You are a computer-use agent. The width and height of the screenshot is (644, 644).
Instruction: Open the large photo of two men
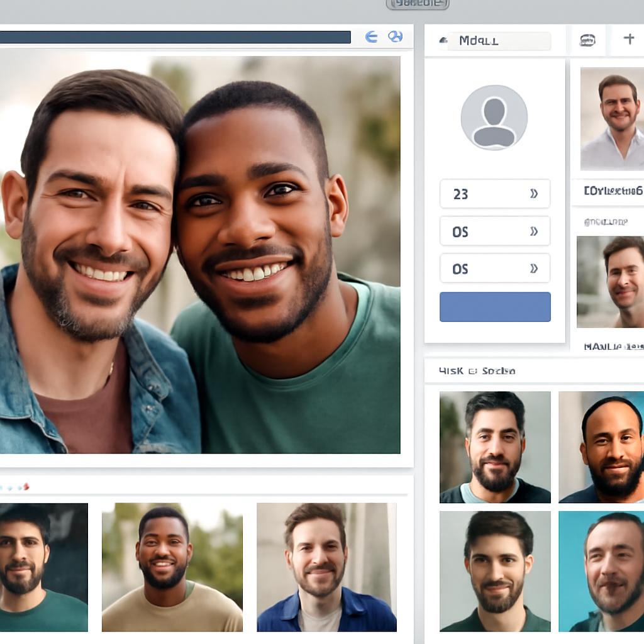200,255
